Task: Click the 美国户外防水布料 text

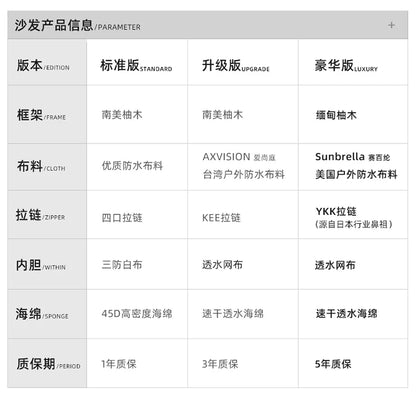Action: point(356,174)
